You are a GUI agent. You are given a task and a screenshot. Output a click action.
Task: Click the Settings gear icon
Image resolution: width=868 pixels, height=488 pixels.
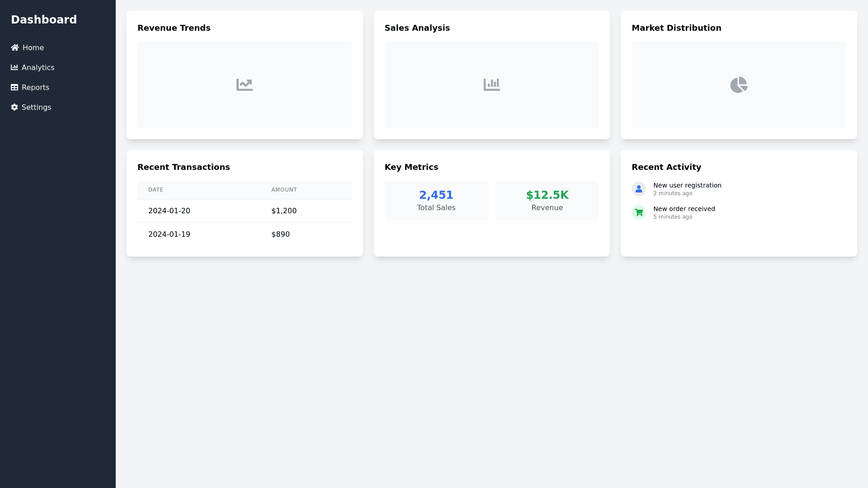(x=14, y=107)
